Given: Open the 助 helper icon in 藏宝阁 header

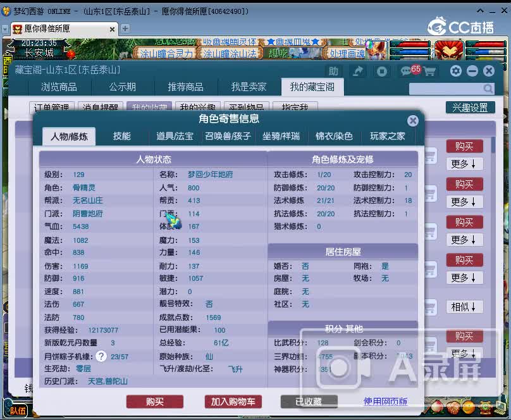Looking at the screenshot, I should [333, 71].
